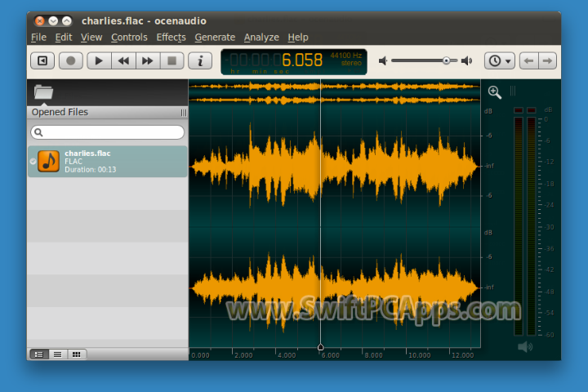Click the grip handle next to zoom icon

click(513, 91)
